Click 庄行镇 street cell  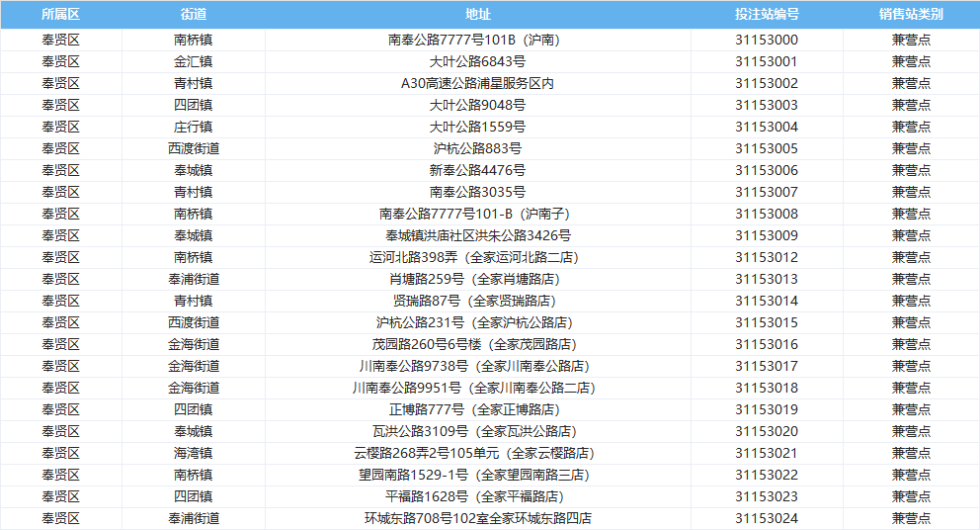click(193, 127)
